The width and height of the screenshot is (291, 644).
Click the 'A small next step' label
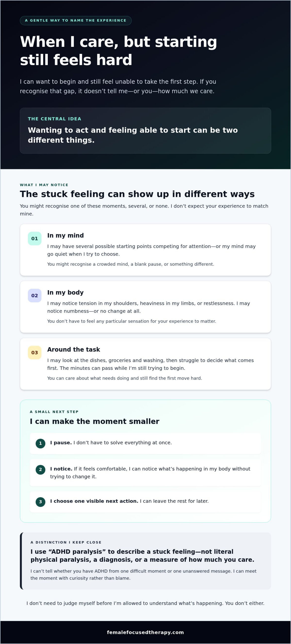(x=54, y=412)
